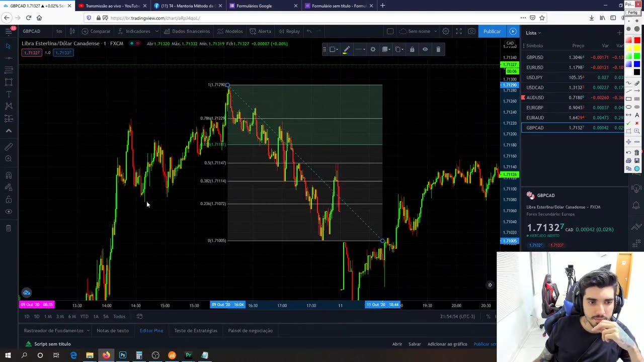Toggle lock all drawing tools
This screenshot has height=362, width=644.
click(9, 200)
